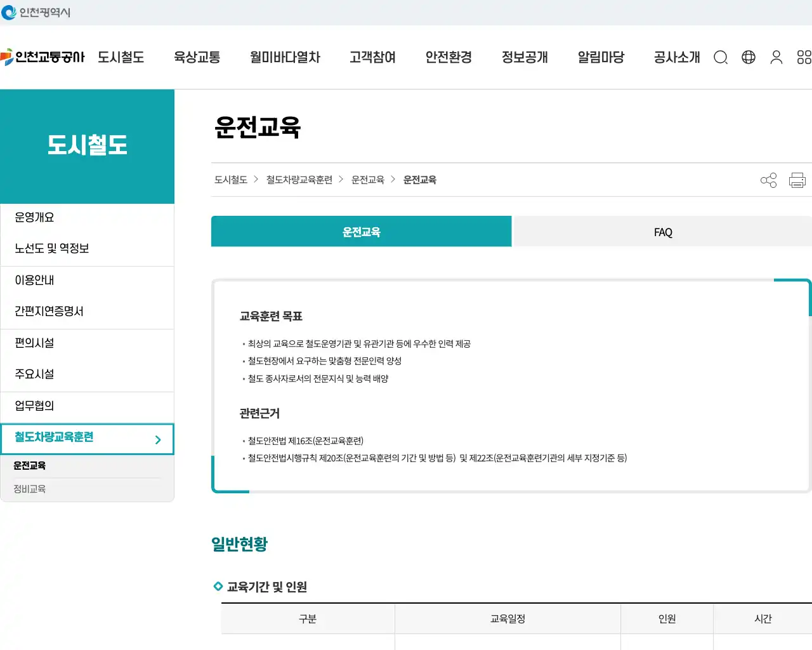Screen dimensions: 812x650
Task: Click 도시철도 breadcrumb link
Action: (231, 180)
